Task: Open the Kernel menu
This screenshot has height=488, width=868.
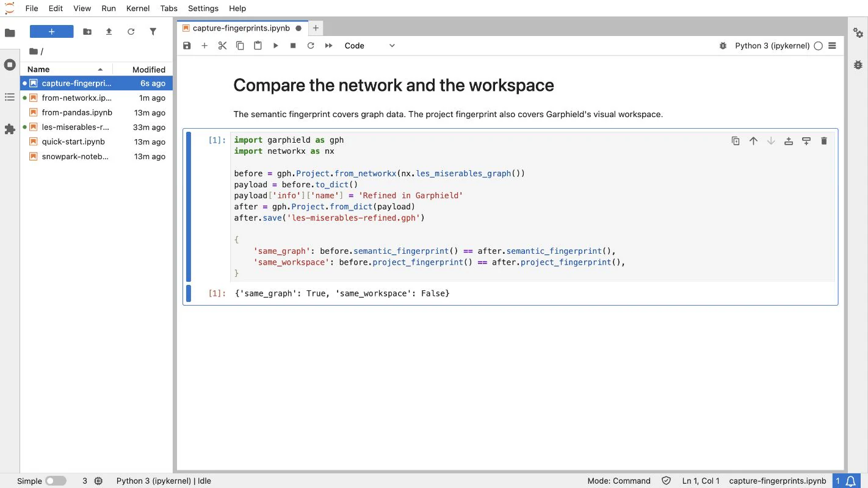Action: point(138,9)
